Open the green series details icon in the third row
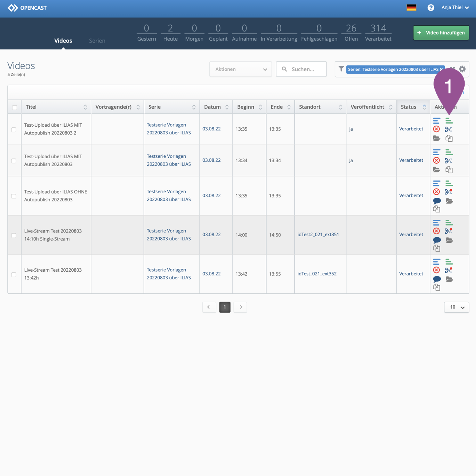Viewport: 476px width, 476px height. 449,183
